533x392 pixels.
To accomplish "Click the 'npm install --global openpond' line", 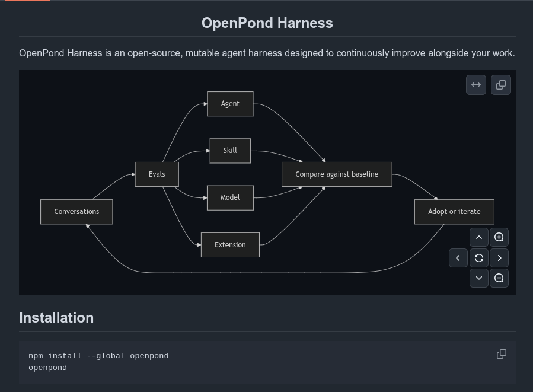I will pyautogui.click(x=98, y=356).
